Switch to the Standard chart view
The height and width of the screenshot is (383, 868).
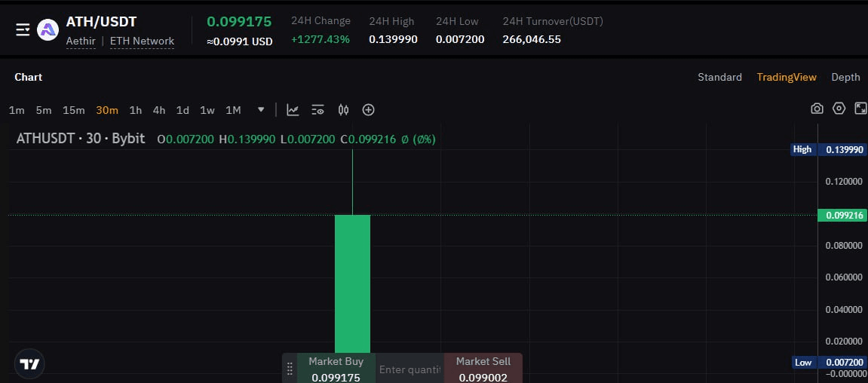tap(719, 77)
